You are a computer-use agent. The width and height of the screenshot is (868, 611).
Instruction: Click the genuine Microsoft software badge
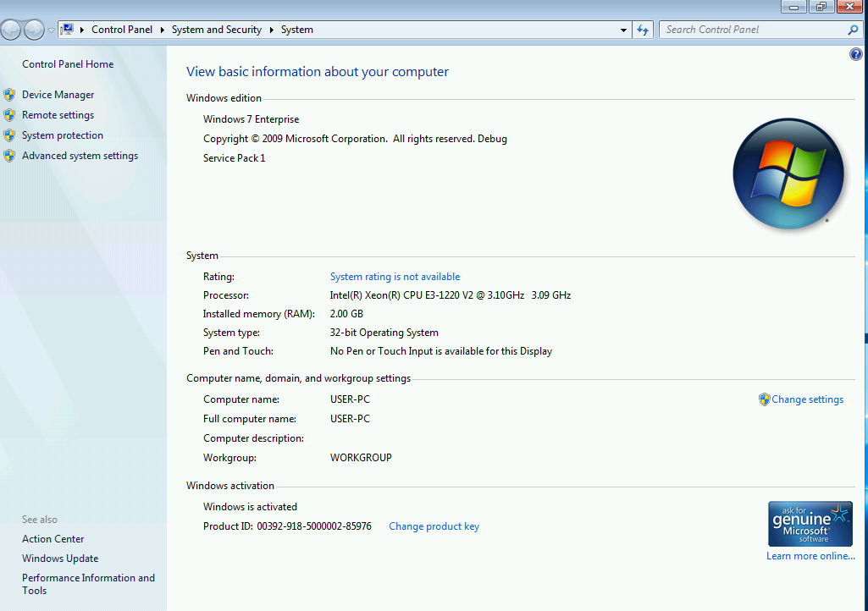coord(810,524)
